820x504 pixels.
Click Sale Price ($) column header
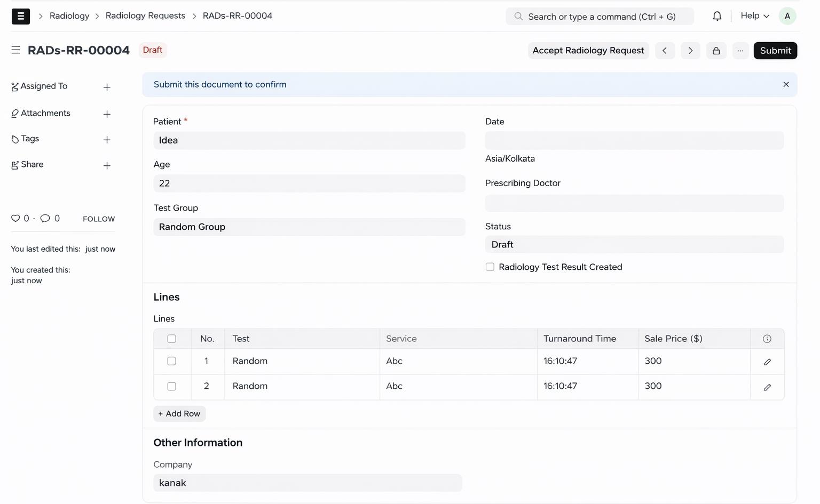pos(694,339)
